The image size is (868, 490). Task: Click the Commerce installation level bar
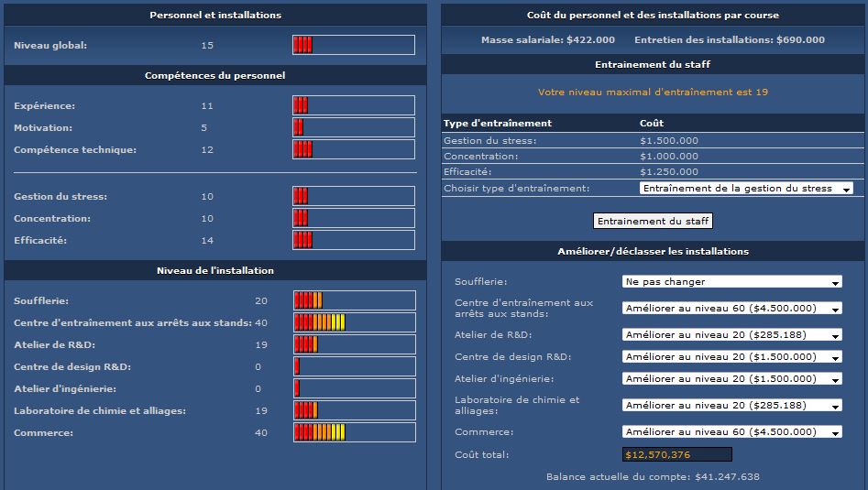tap(355, 432)
